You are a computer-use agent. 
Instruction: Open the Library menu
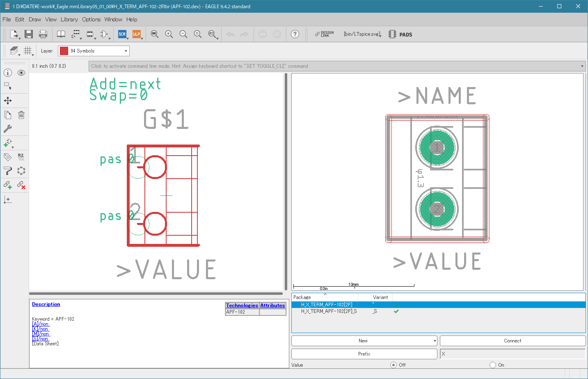(69, 19)
